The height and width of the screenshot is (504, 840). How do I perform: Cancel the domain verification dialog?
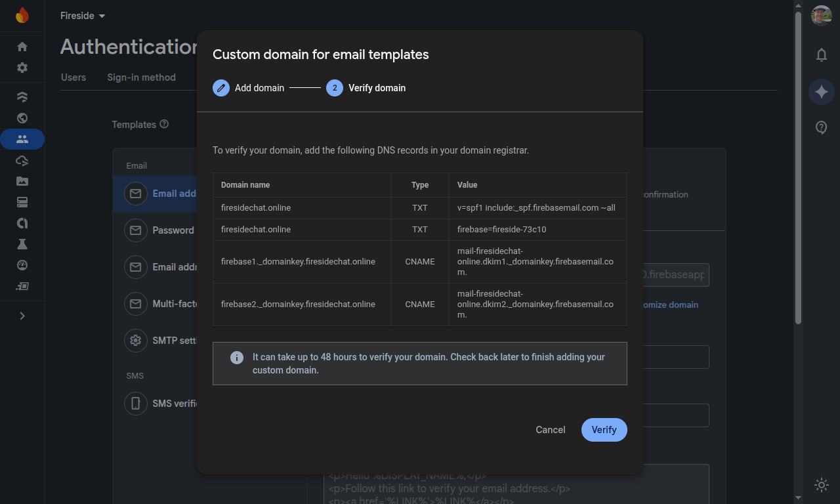[550, 430]
